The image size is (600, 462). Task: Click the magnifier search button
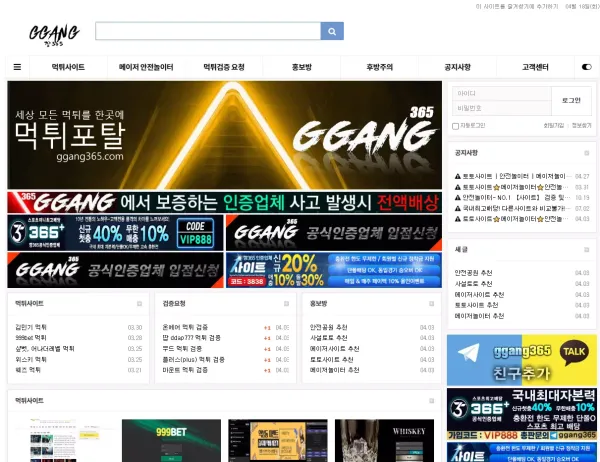[332, 31]
